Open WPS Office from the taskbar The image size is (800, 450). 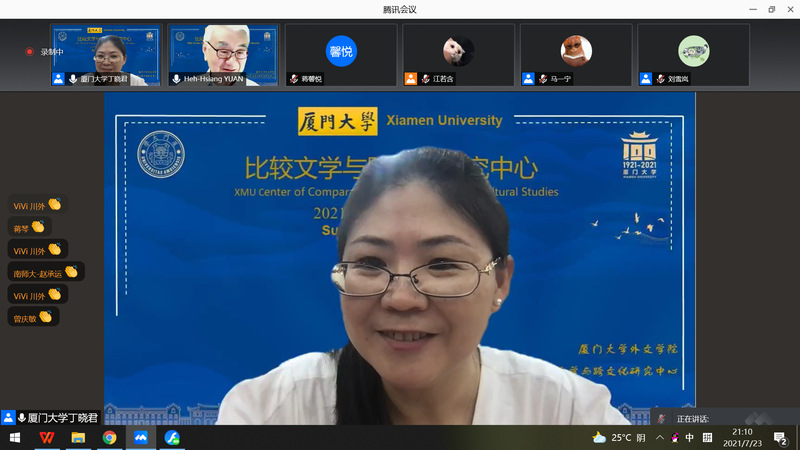coord(47,437)
